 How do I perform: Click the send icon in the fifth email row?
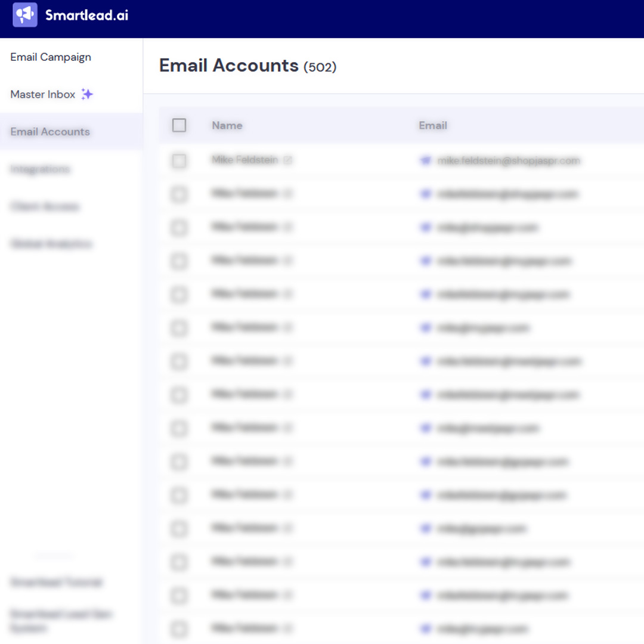tap(425, 293)
